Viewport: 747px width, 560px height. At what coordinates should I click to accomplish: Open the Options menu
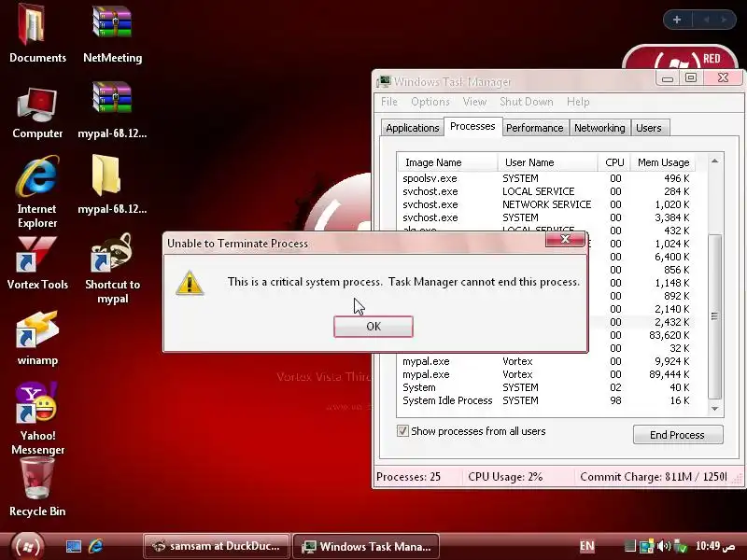coord(430,102)
